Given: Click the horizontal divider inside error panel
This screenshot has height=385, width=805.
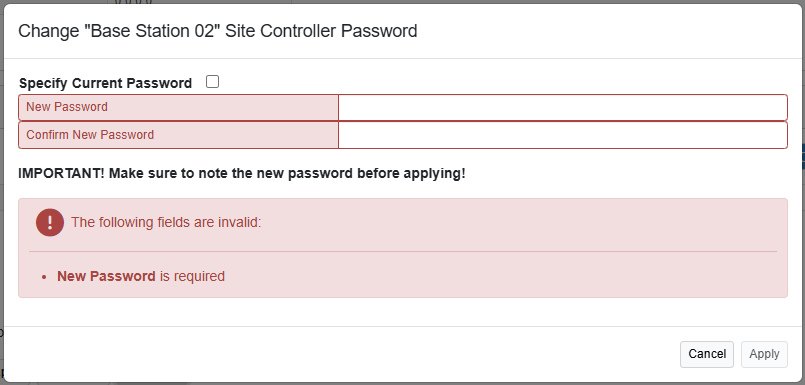Looking at the screenshot, I should (403, 252).
